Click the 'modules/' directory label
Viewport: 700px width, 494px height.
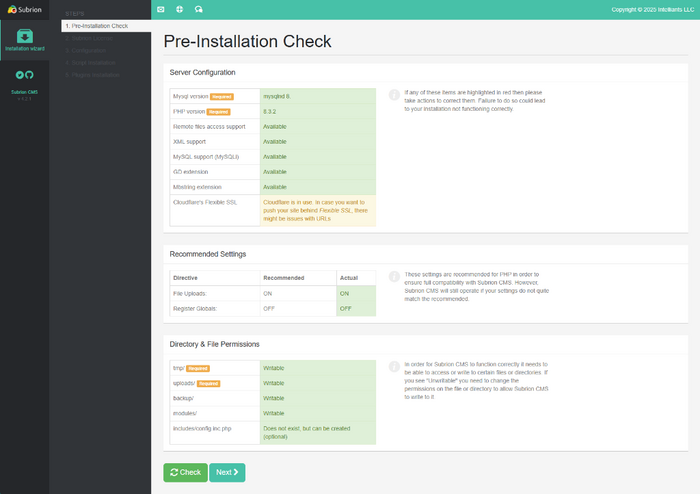tap(185, 413)
